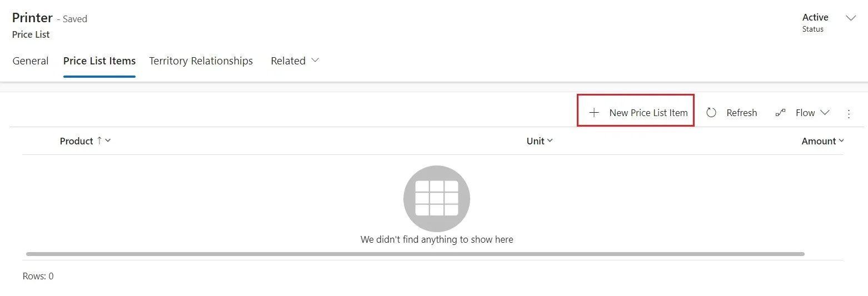
Task: Open the Amount column dropdown
Action: (822, 141)
